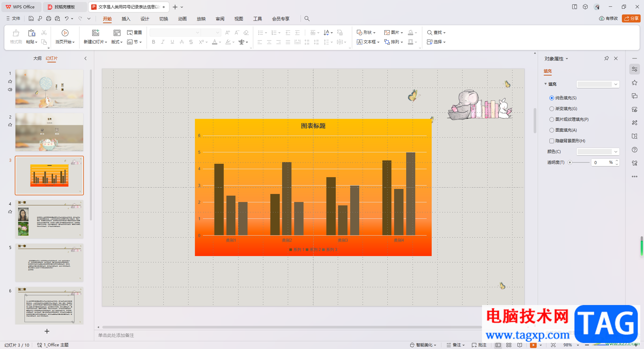Click the Cut scissors icon
The height and width of the screenshot is (349, 644).
click(x=44, y=33)
